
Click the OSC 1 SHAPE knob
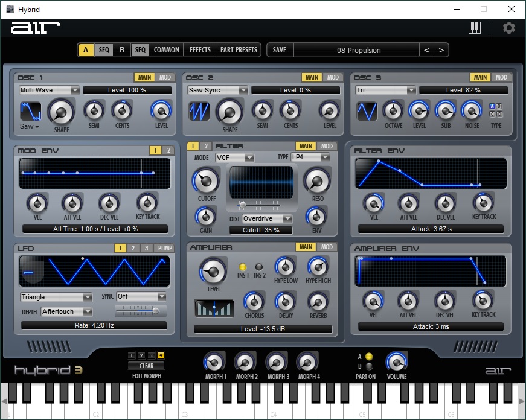pos(62,112)
